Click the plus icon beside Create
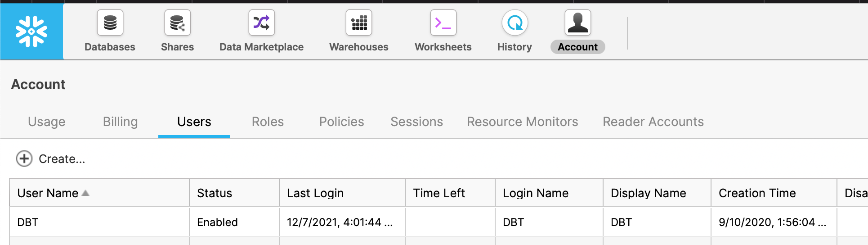The width and height of the screenshot is (868, 245). pos(24,159)
